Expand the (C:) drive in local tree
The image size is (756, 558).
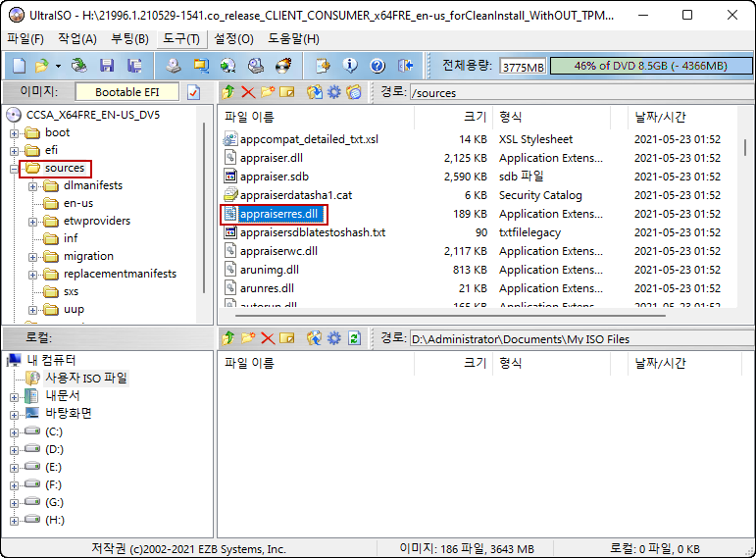pyautogui.click(x=14, y=432)
